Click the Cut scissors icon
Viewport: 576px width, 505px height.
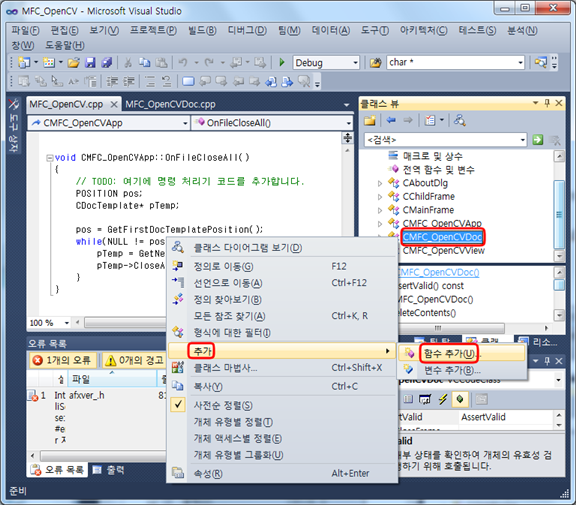128,63
